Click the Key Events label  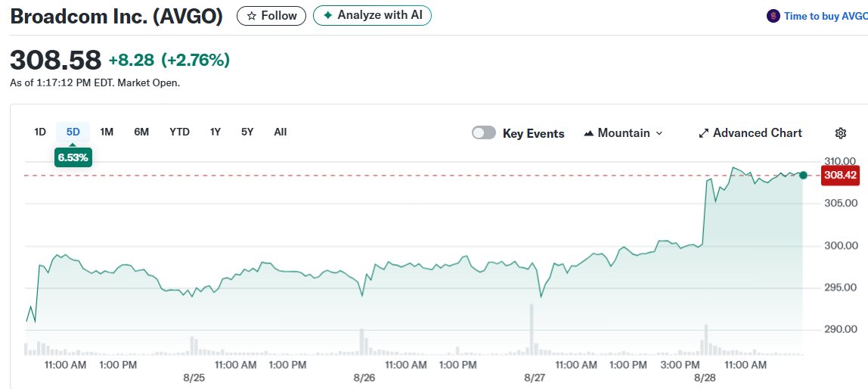pos(534,133)
